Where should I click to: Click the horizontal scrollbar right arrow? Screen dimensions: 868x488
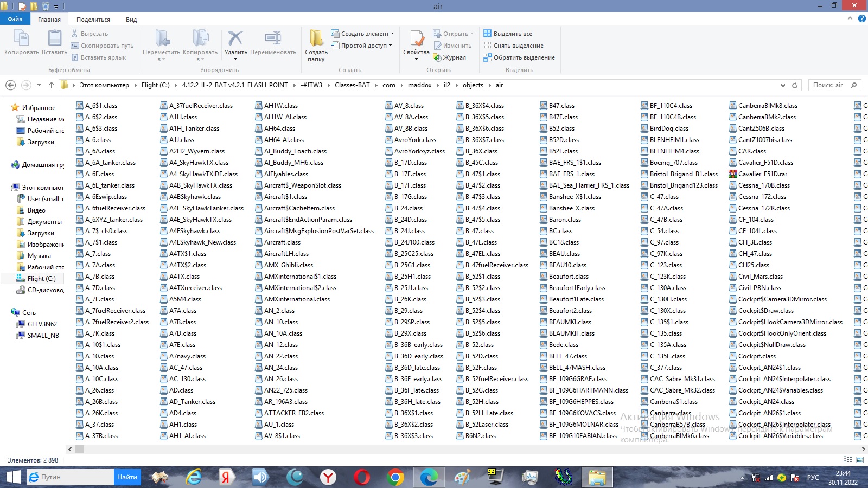(863, 450)
